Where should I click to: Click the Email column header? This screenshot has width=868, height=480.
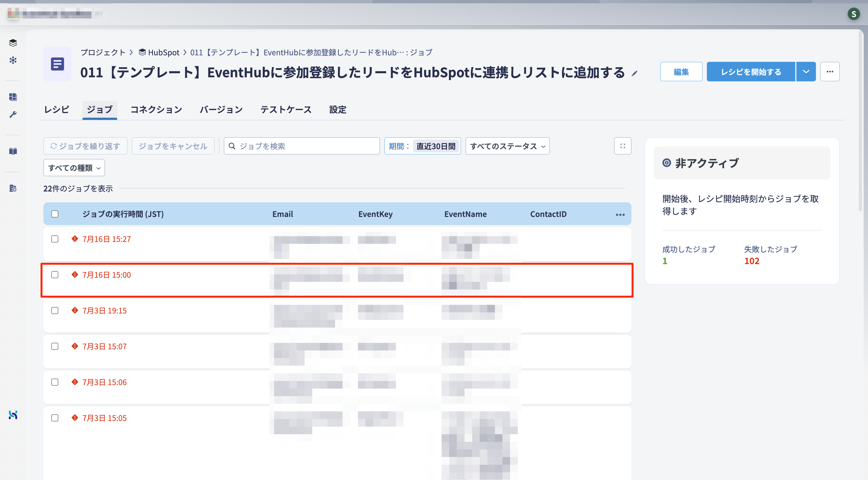pos(283,214)
